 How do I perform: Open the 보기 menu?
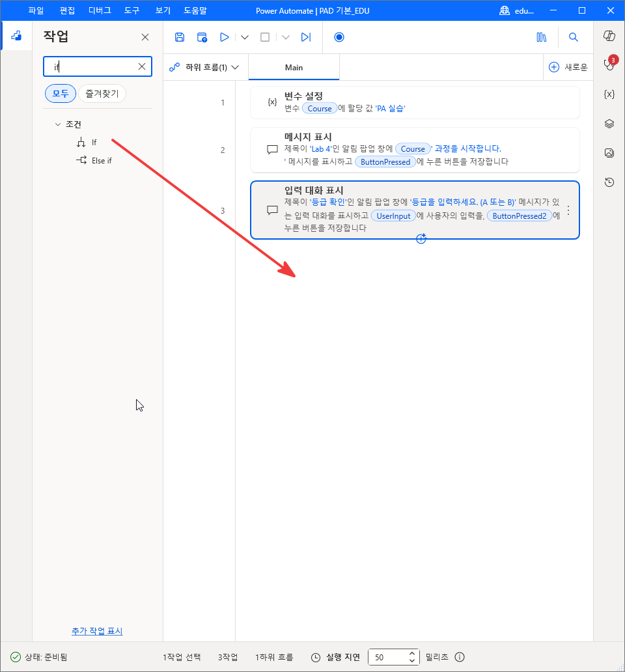point(163,10)
